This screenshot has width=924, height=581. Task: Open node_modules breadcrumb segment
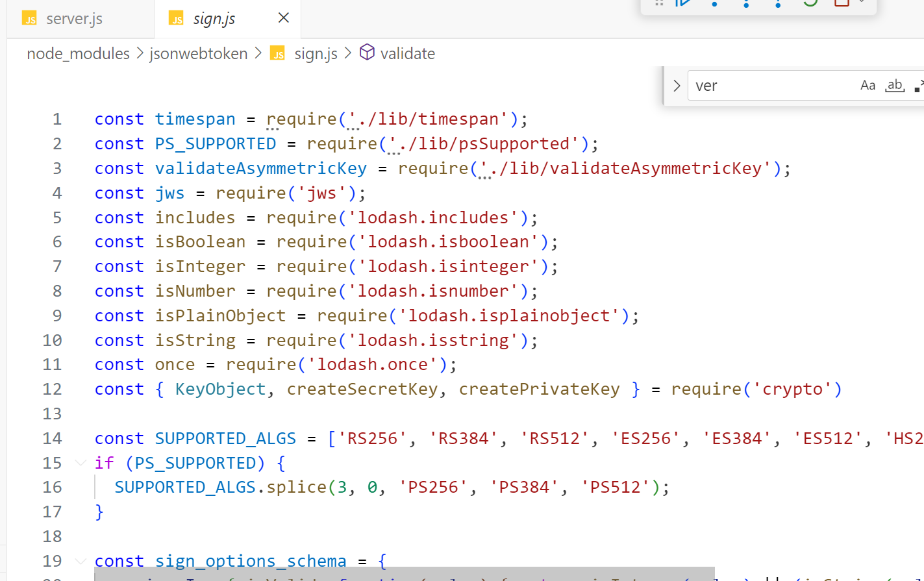click(79, 53)
